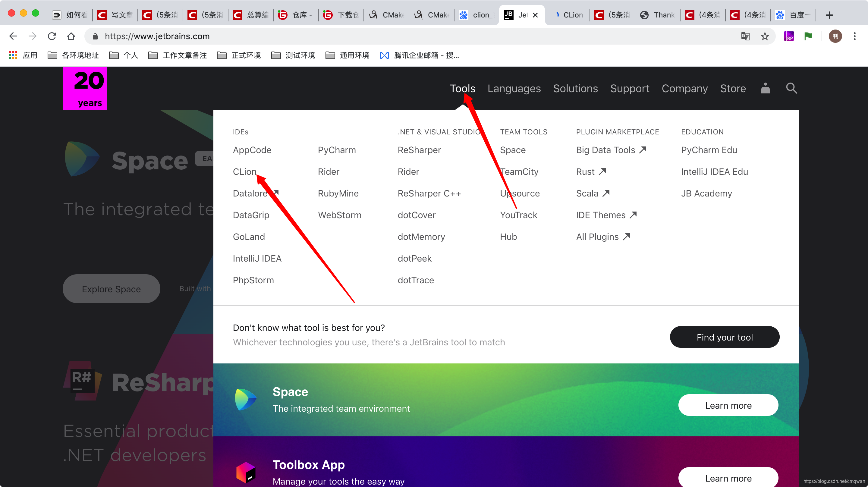This screenshot has height=487, width=868.
Task: Open the Solutions navigation menu
Action: pyautogui.click(x=575, y=88)
